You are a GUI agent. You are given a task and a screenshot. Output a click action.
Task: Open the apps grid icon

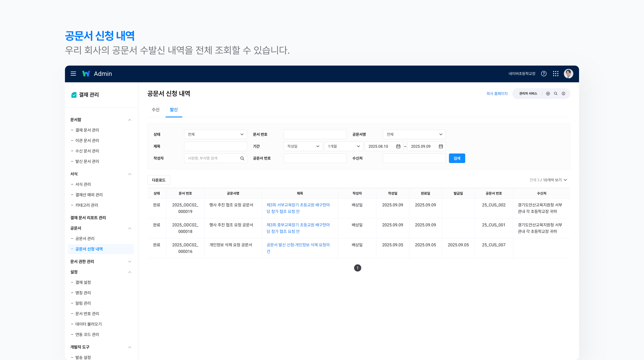point(555,74)
